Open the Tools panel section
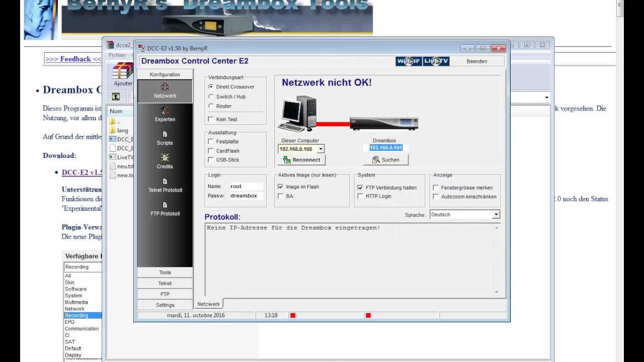This screenshot has height=362, width=644. (165, 273)
